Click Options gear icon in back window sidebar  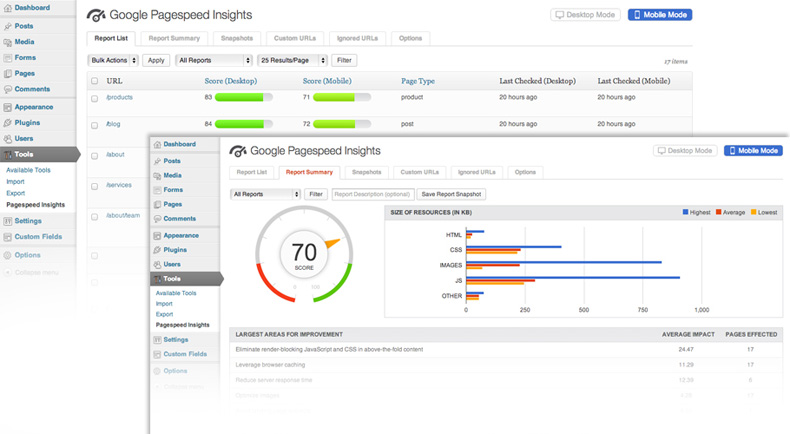click(x=8, y=256)
